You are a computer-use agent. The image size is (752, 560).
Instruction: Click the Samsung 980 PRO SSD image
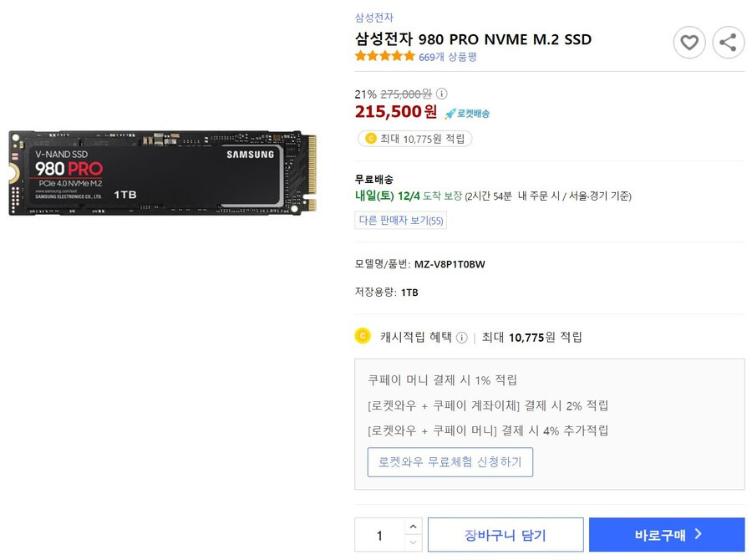pyautogui.click(x=163, y=173)
